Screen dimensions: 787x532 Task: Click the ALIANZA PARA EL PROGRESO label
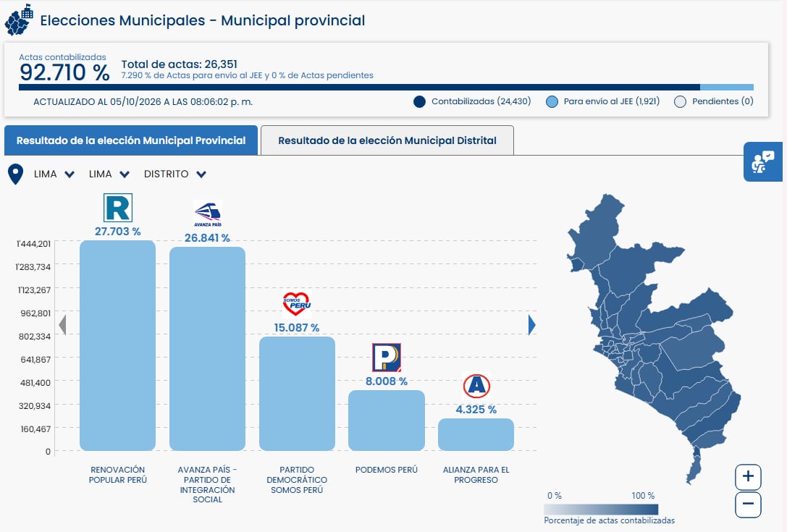click(476, 475)
